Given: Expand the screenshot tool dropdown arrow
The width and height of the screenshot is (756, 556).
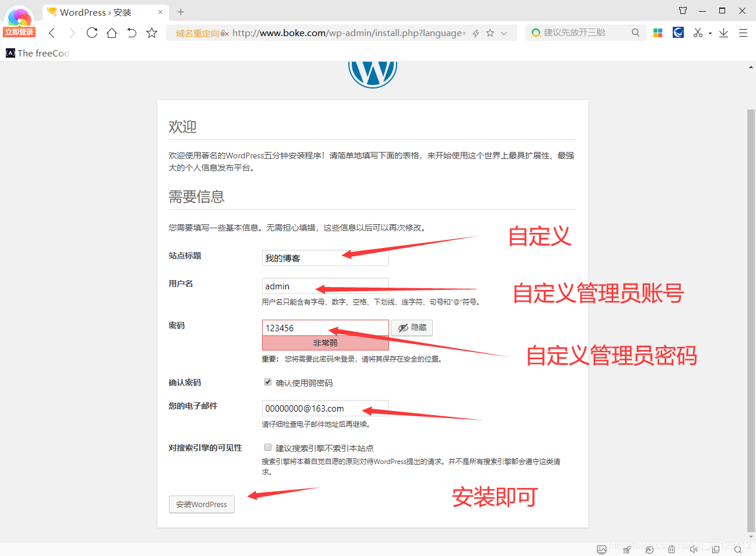Looking at the screenshot, I should [x=710, y=33].
